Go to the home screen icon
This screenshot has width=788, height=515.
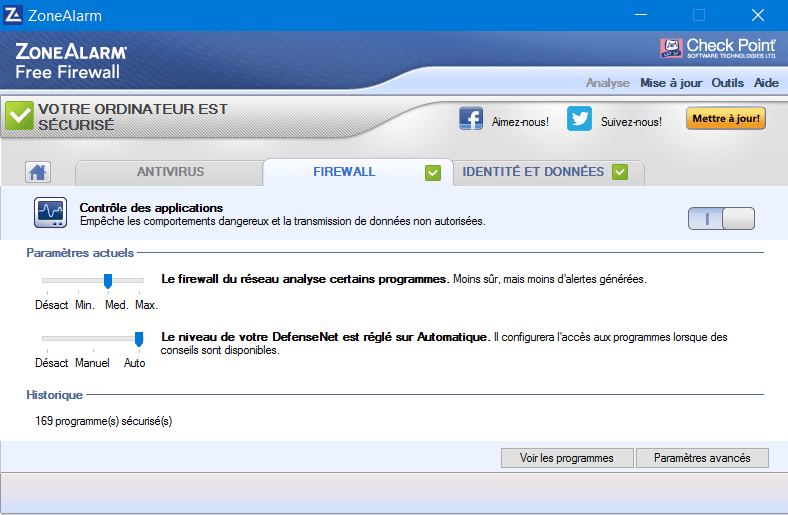pos(38,172)
